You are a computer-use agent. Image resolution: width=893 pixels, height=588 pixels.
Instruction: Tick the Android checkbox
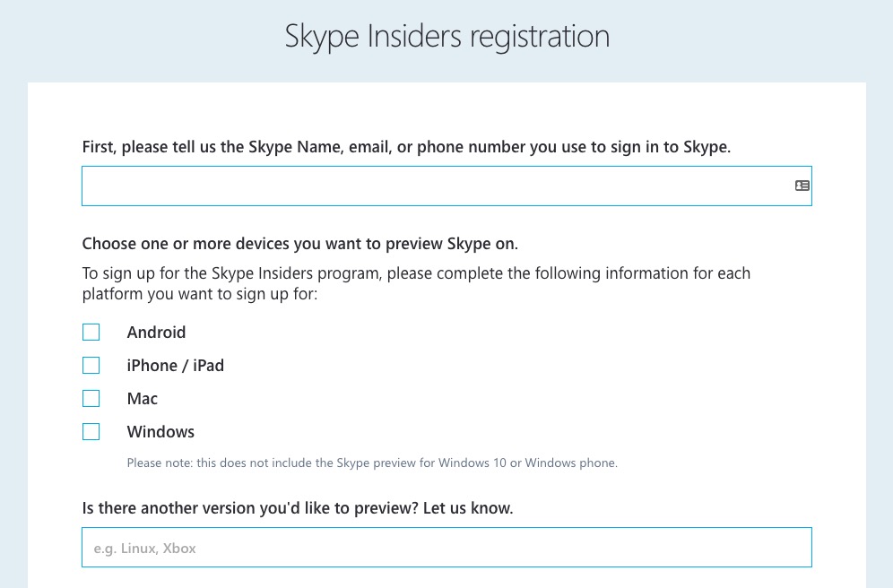tap(91, 333)
